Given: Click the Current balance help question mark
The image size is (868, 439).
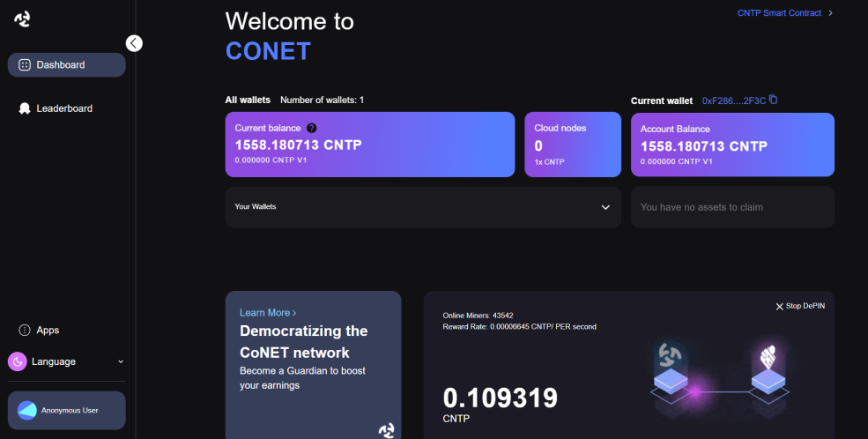Looking at the screenshot, I should [x=312, y=128].
